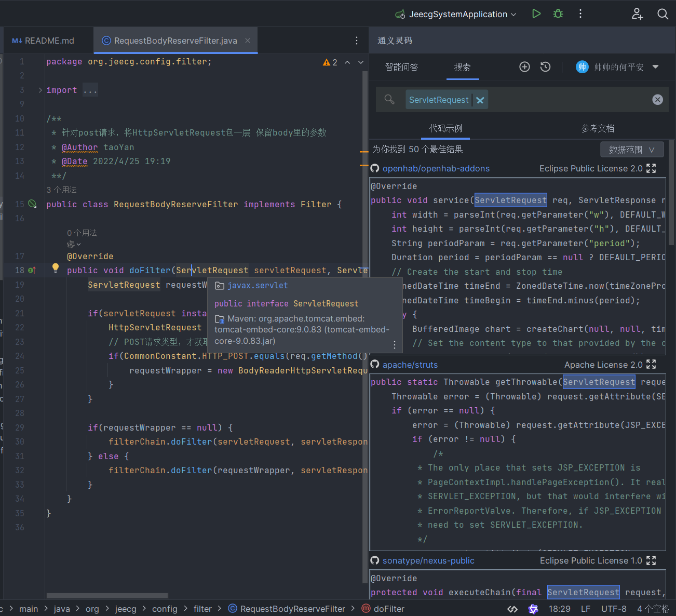This screenshot has width=676, height=616.
Task: Run JeecgSystemApplication with the green play icon
Action: [x=536, y=14]
